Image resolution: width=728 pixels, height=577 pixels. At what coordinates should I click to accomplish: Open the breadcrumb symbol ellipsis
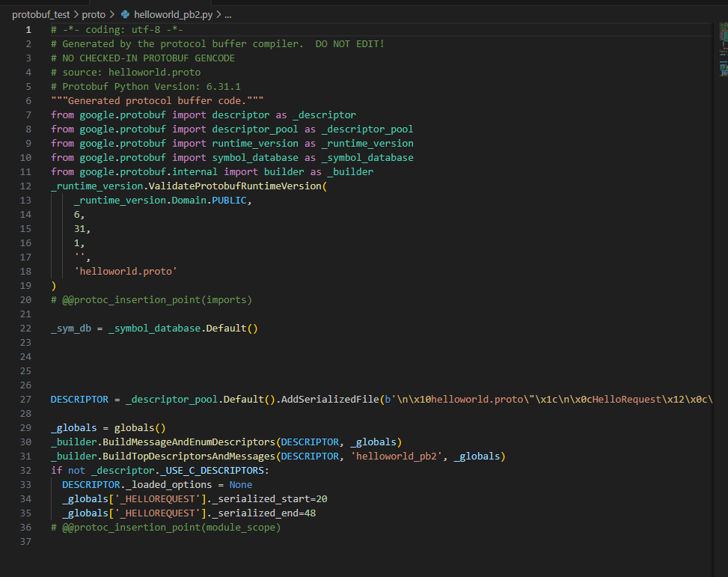(228, 14)
